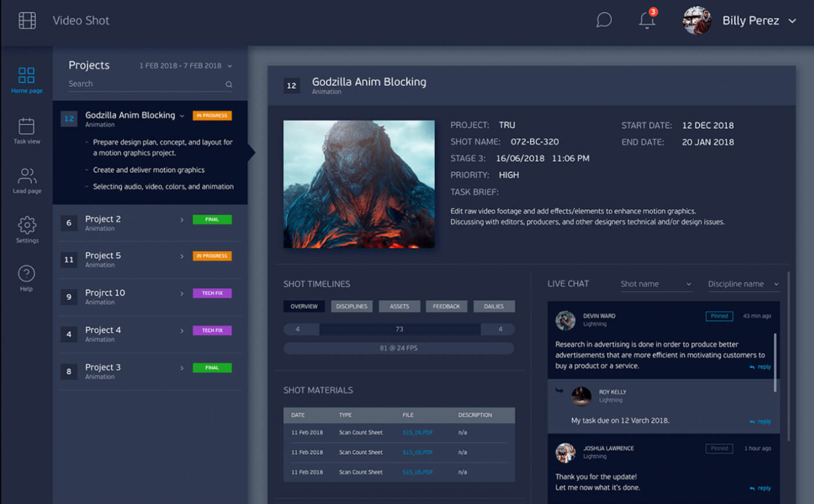Click the Help question mark icon
The width and height of the screenshot is (814, 504).
[26, 274]
